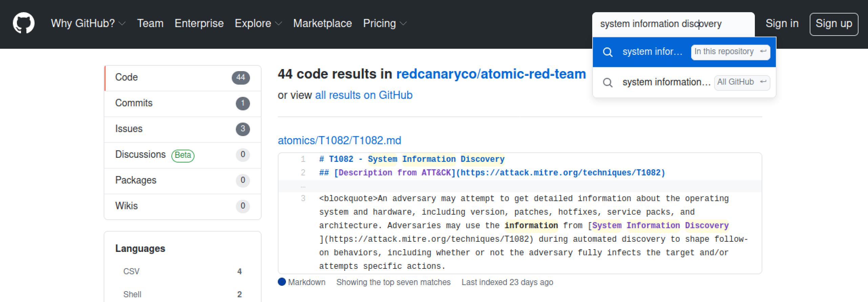Viewport: 868px width, 302px height.
Task: Select the 'All GitHub' search badge
Action: (742, 82)
